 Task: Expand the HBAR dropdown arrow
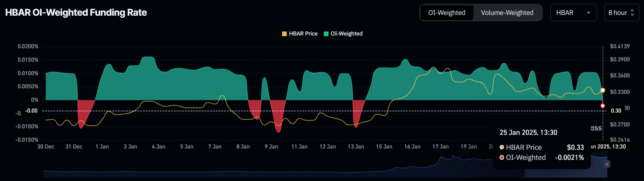(x=588, y=13)
